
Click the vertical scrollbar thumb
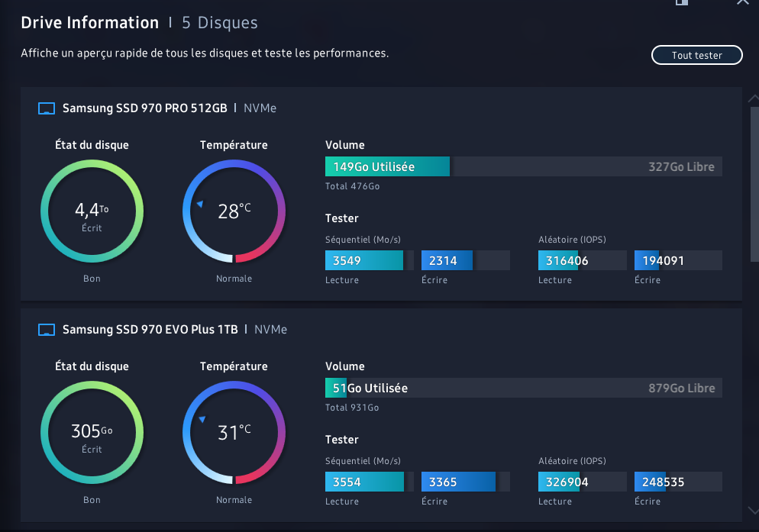point(754,185)
